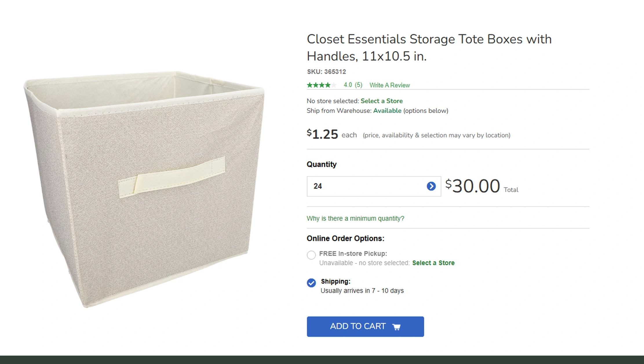Open "Why is there a minimum quantity?" link
This screenshot has height=364, width=644.
pos(355,218)
